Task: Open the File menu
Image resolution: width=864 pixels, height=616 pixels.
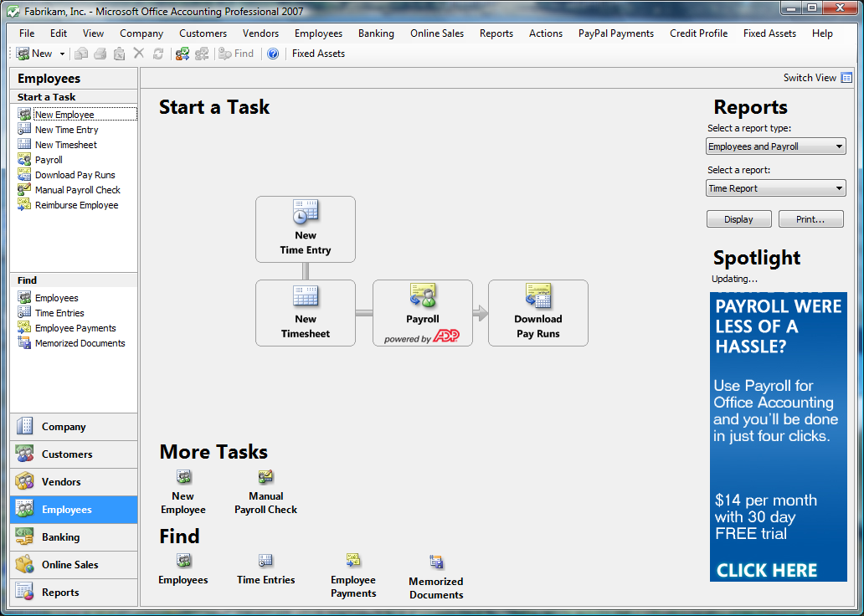Action: pyautogui.click(x=27, y=33)
